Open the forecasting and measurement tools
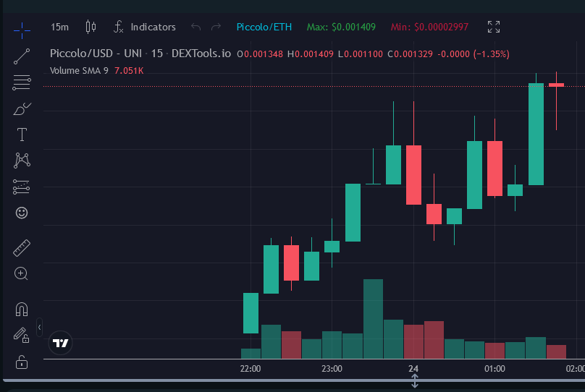Screen dimensions: 585x392 (22, 187)
